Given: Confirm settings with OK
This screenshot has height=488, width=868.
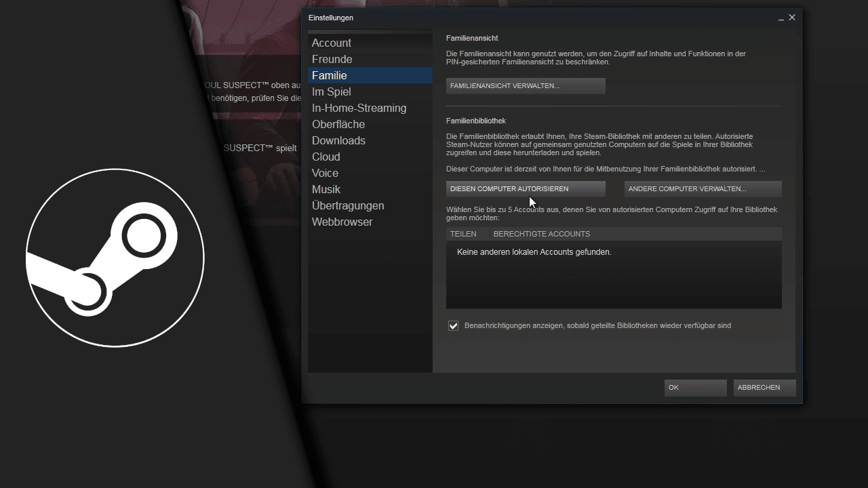Looking at the screenshot, I should tap(694, 388).
